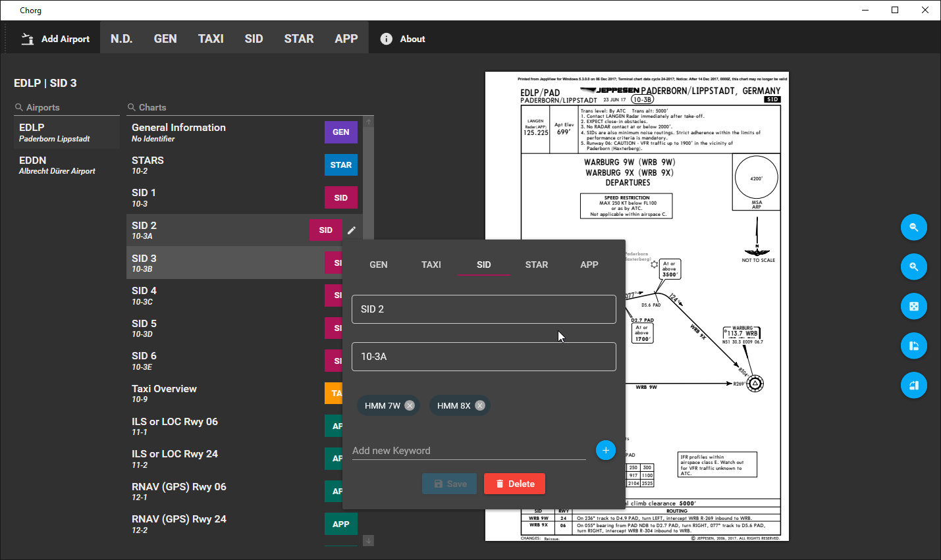Viewport: 941px width, 560px height.
Task: Click the SID badge on SID 1
Action: 341,197
